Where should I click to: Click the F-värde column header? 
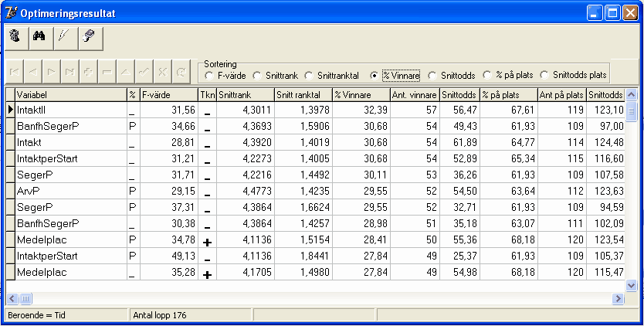coord(169,95)
